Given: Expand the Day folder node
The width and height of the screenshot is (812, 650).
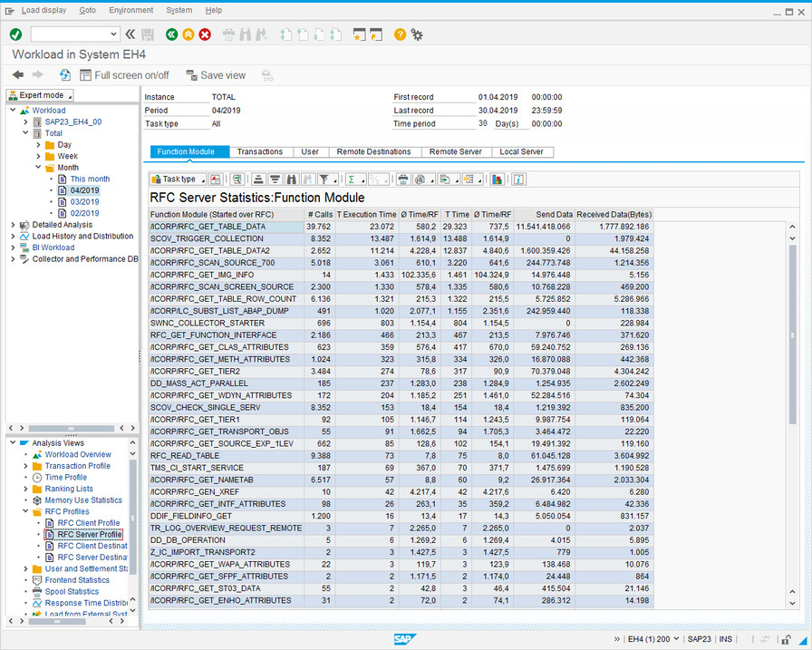Looking at the screenshot, I should coord(38,145).
